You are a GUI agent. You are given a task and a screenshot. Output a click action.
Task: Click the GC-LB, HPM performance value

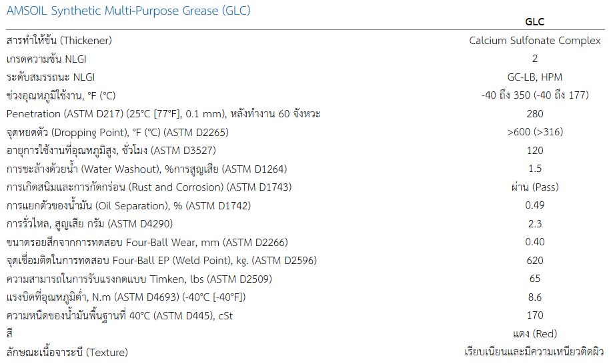[x=534, y=77]
